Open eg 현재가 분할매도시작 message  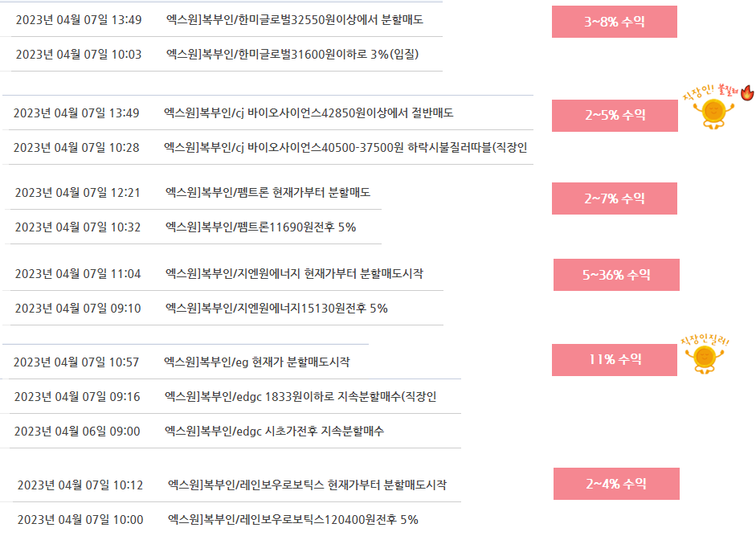pos(256,362)
